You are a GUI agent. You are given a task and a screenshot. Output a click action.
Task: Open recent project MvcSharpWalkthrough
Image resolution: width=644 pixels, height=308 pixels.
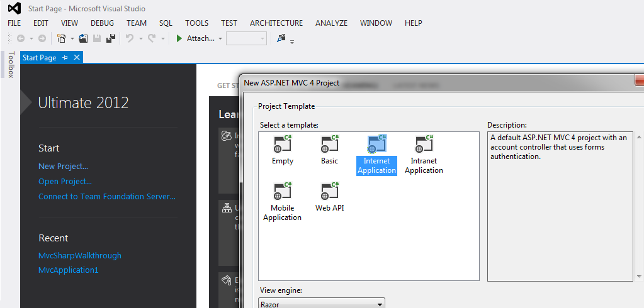(x=80, y=255)
